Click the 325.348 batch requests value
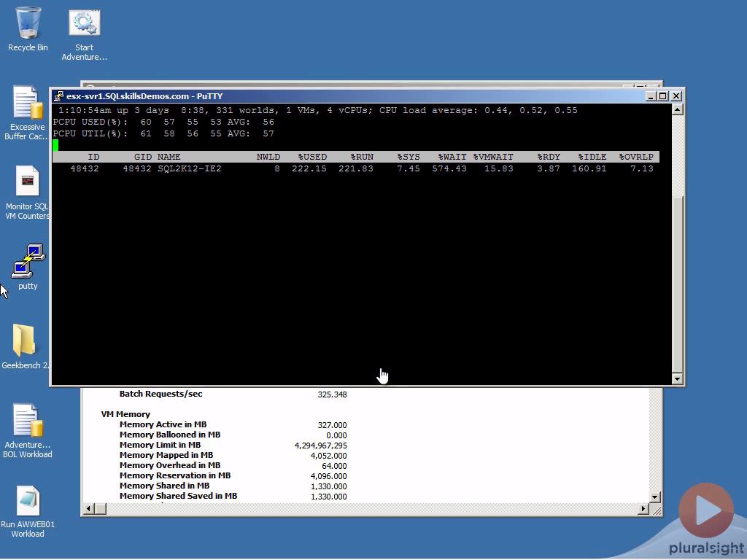The height and width of the screenshot is (560, 747). [332, 394]
